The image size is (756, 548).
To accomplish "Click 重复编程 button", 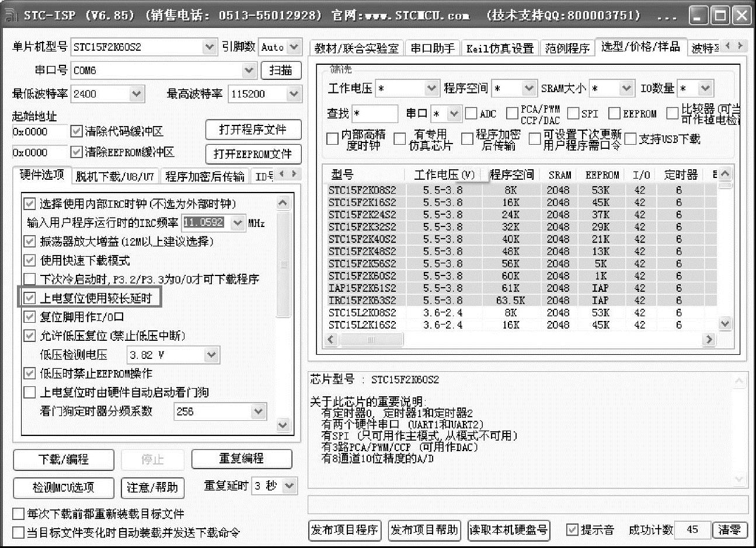I will (x=242, y=459).
